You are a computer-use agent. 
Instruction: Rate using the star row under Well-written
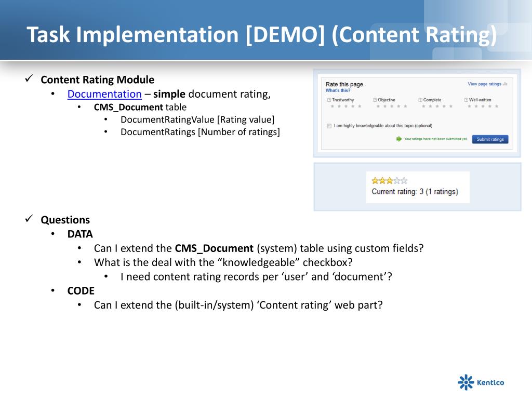click(483, 107)
